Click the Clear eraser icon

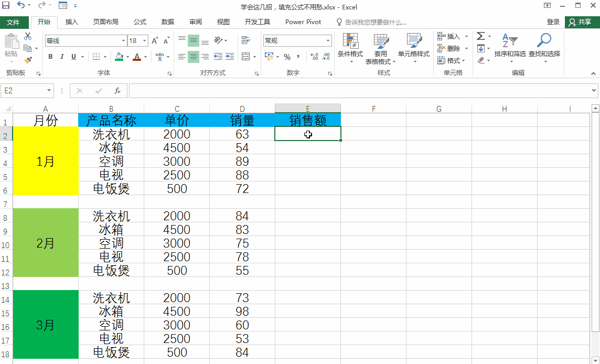tap(481, 60)
